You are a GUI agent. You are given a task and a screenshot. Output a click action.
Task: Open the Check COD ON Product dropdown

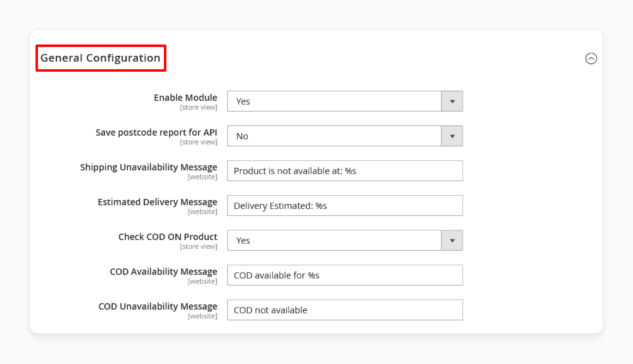point(345,241)
